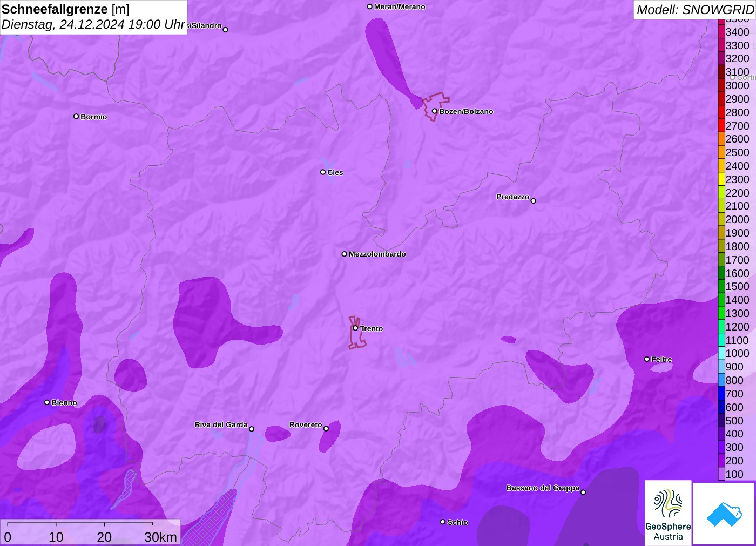The image size is (756, 546).
Task: Click the GeoSphere Austria logo
Action: click(668, 513)
